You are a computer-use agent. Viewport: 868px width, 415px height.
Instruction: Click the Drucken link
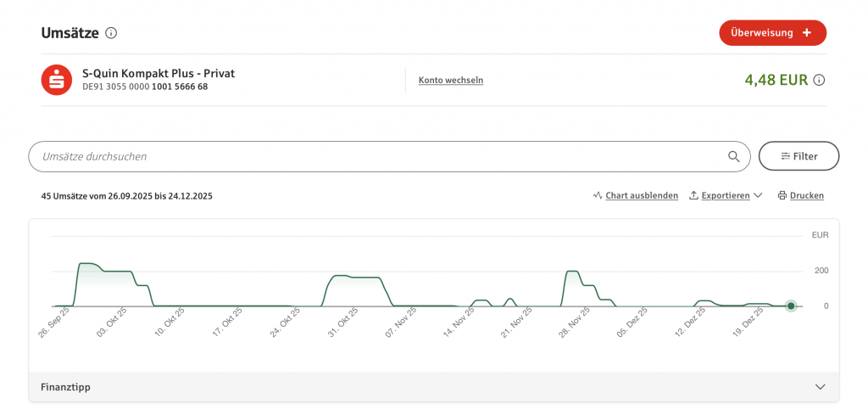click(806, 195)
